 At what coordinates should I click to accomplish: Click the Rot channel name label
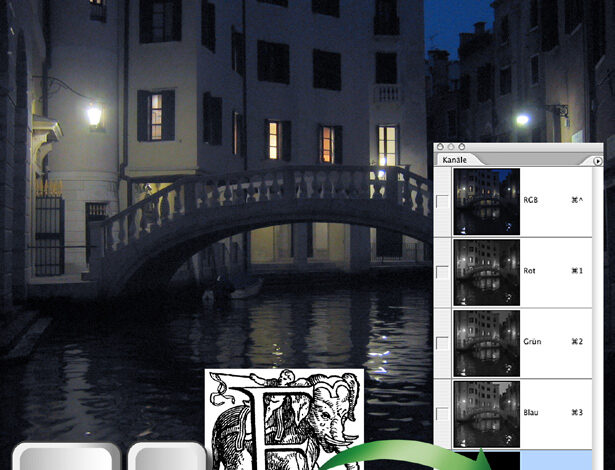(529, 271)
